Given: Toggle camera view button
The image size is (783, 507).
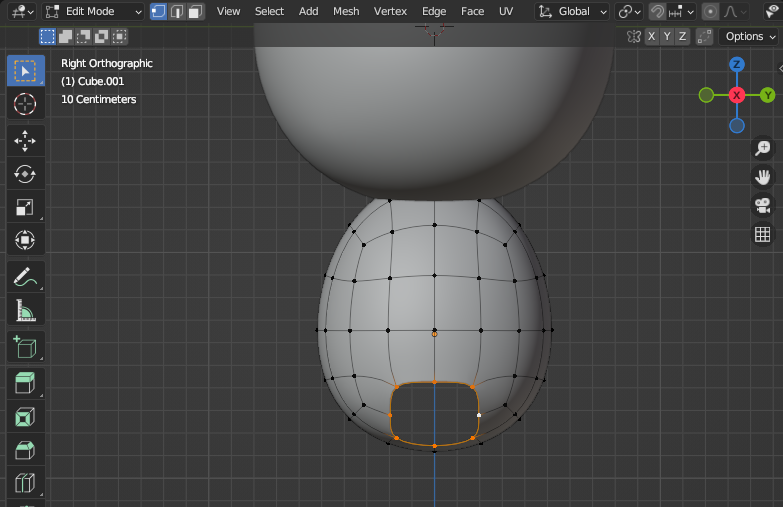Looking at the screenshot, I should [762, 205].
